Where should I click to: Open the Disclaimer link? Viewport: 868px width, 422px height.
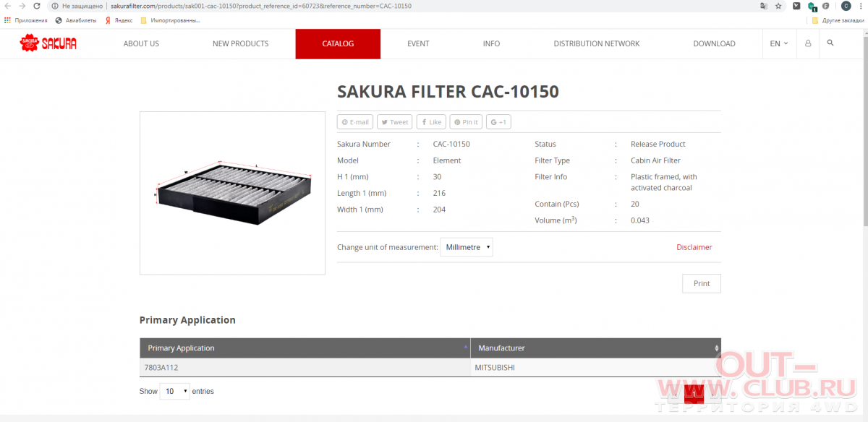pos(694,247)
